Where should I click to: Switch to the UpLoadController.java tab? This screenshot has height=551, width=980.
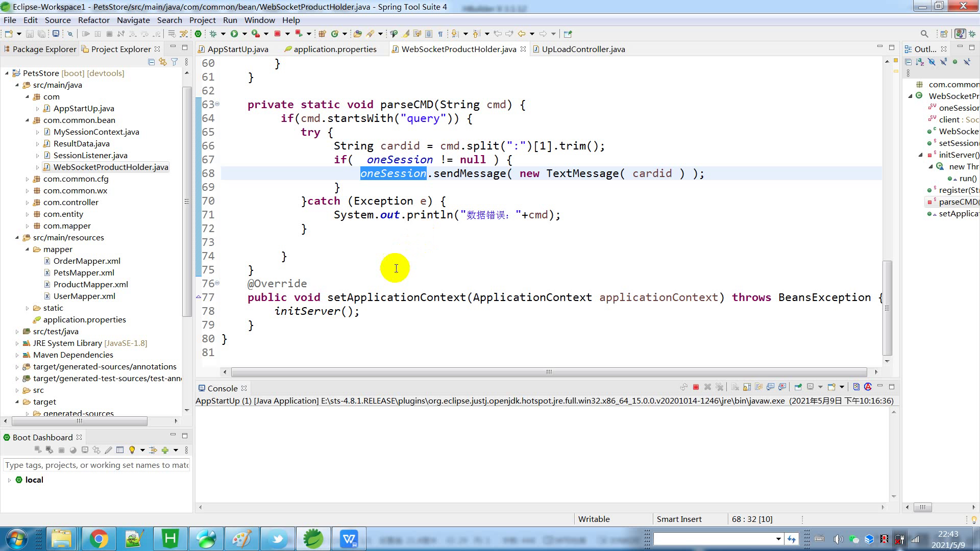point(583,49)
